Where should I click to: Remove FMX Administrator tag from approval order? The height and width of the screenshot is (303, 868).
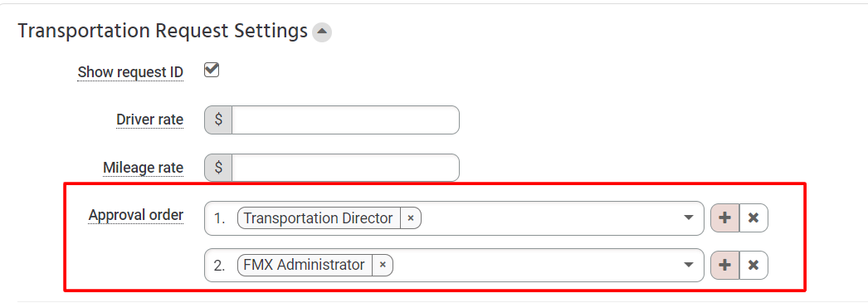coord(383,266)
